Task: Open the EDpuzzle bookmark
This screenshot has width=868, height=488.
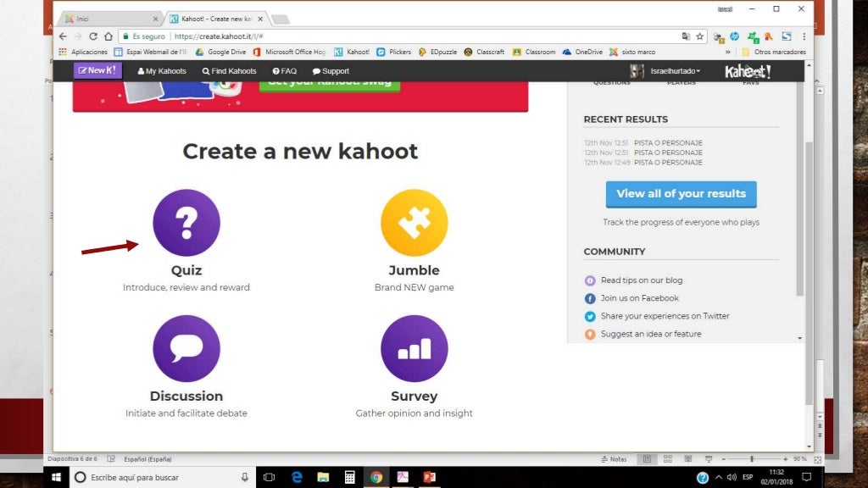Action: pos(437,52)
